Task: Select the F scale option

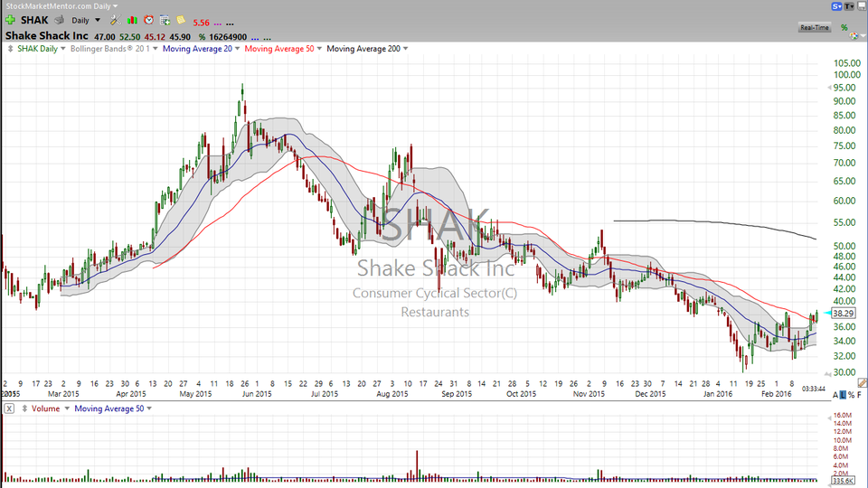Action: point(859,395)
